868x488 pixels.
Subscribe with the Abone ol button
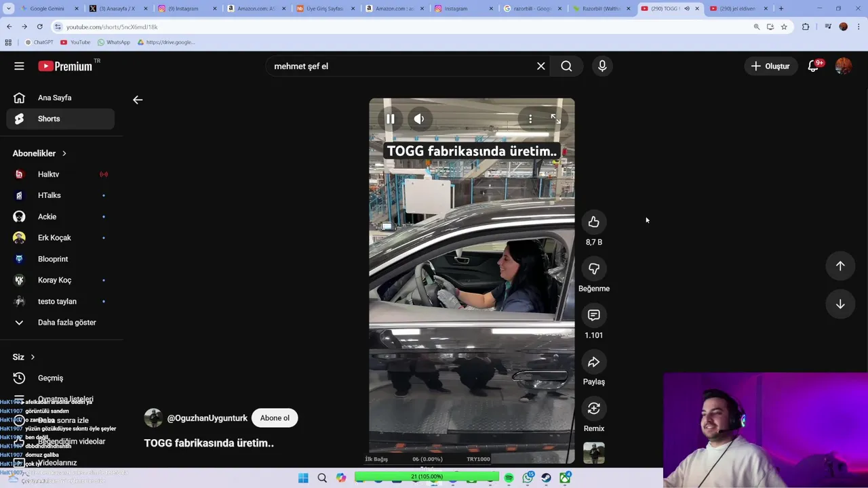(x=275, y=418)
